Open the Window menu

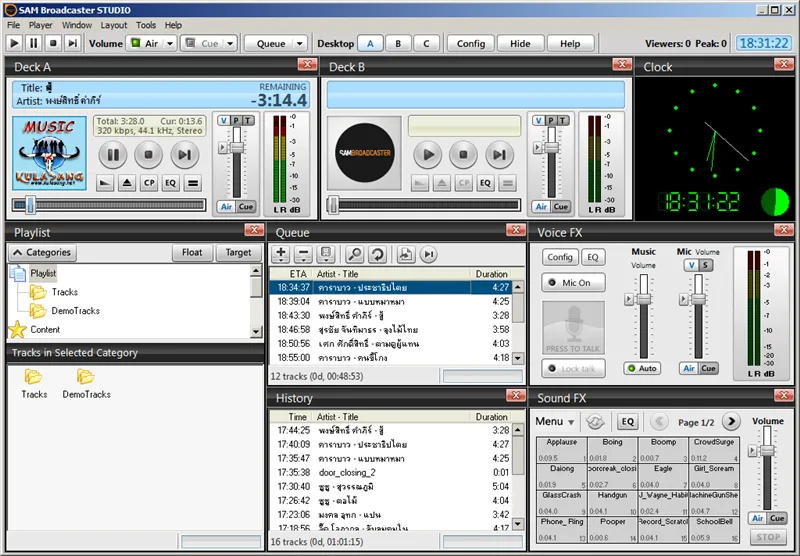click(x=77, y=25)
